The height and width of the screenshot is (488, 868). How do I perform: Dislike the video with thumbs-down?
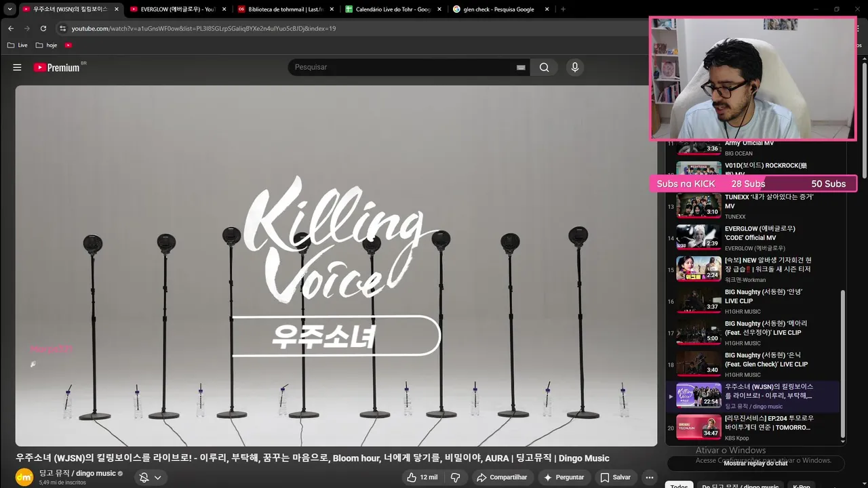pos(456,477)
